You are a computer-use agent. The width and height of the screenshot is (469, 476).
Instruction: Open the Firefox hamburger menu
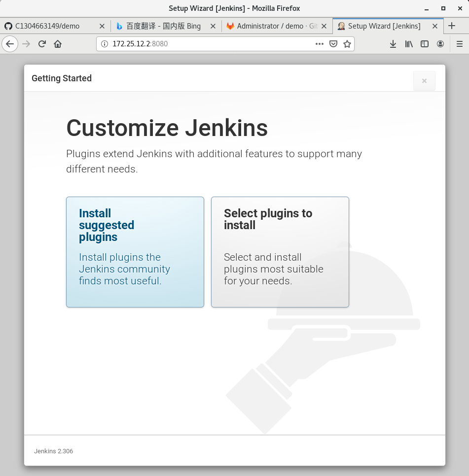(x=460, y=44)
